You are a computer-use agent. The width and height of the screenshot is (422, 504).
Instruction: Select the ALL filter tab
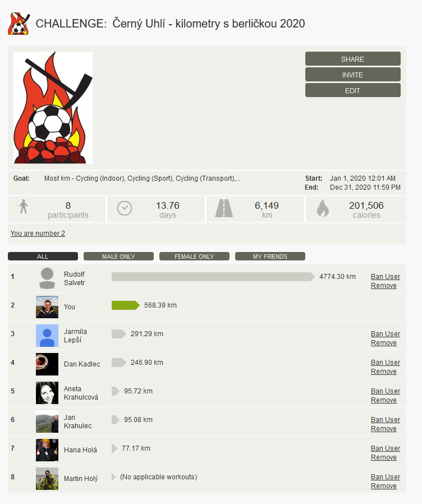pyautogui.click(x=43, y=256)
